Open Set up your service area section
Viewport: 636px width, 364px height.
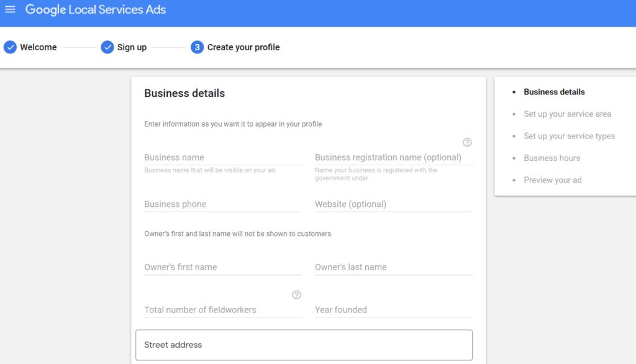(567, 114)
